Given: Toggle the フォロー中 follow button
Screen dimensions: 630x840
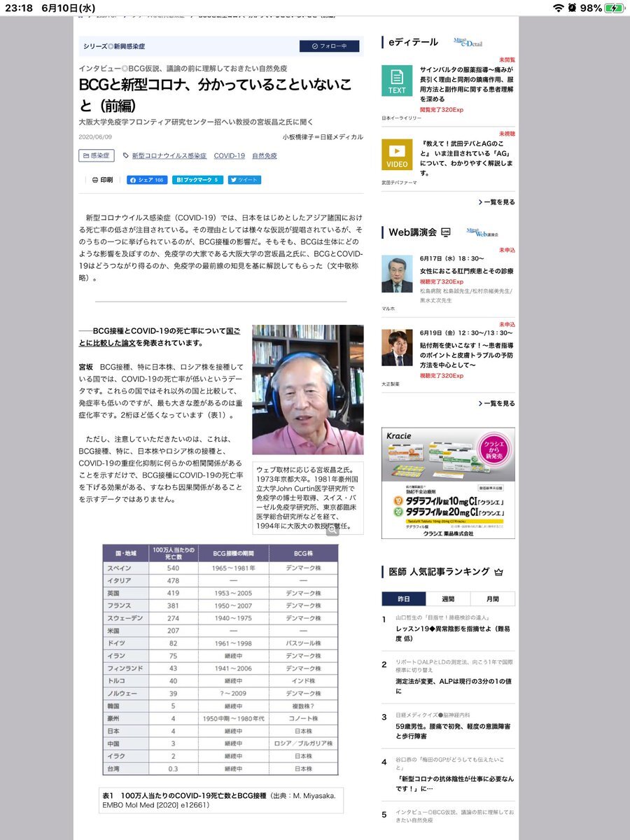Looking at the screenshot, I should [x=328, y=46].
